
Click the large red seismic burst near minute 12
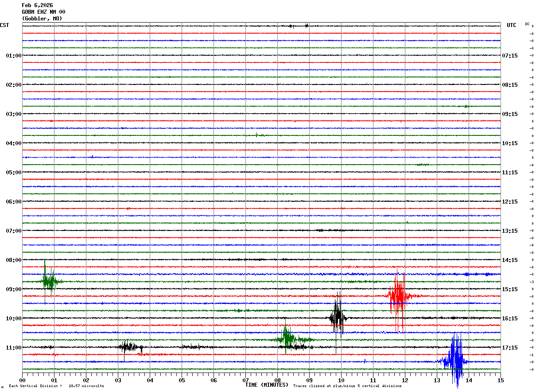(x=398, y=296)
